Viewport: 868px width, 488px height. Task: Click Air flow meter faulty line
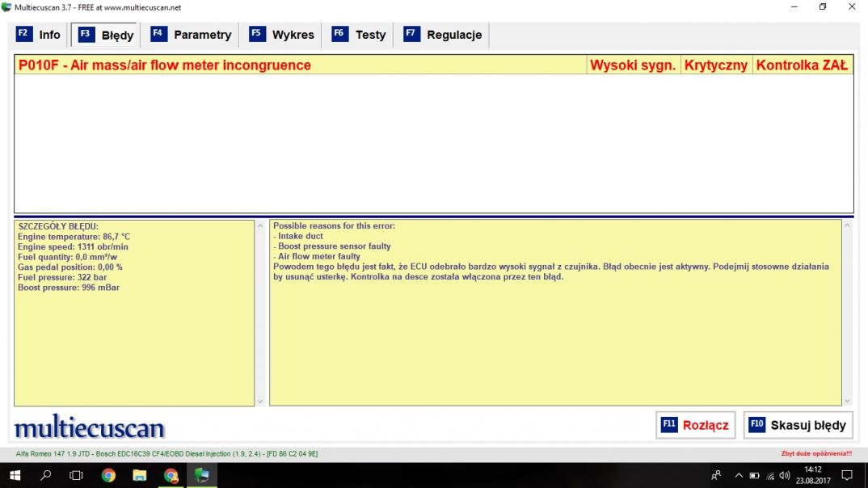pos(317,256)
